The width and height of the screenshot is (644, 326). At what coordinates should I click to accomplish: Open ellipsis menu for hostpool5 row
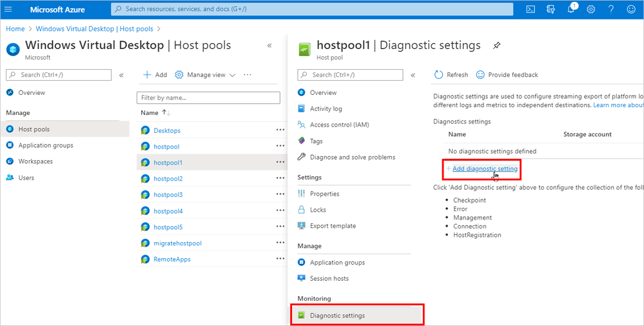(280, 227)
